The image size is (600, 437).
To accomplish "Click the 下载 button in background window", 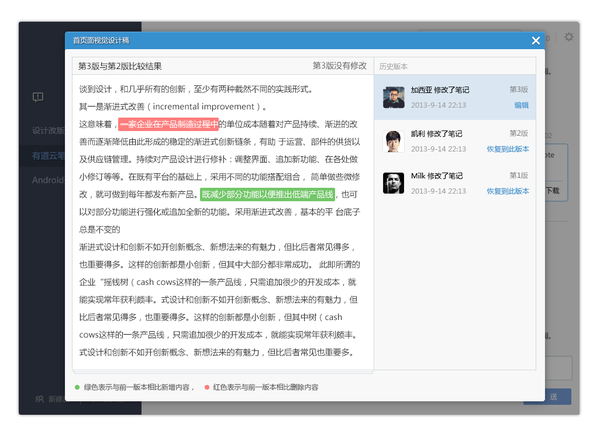I will pyautogui.click(x=553, y=190).
